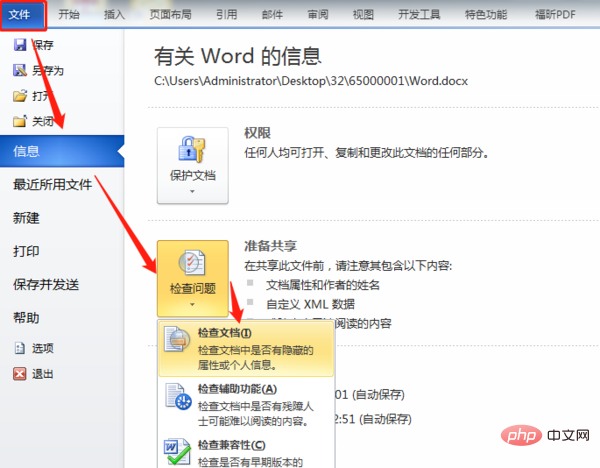The width and height of the screenshot is (600, 468).
Task: Open the File (文件) tab
Action: [x=22, y=14]
